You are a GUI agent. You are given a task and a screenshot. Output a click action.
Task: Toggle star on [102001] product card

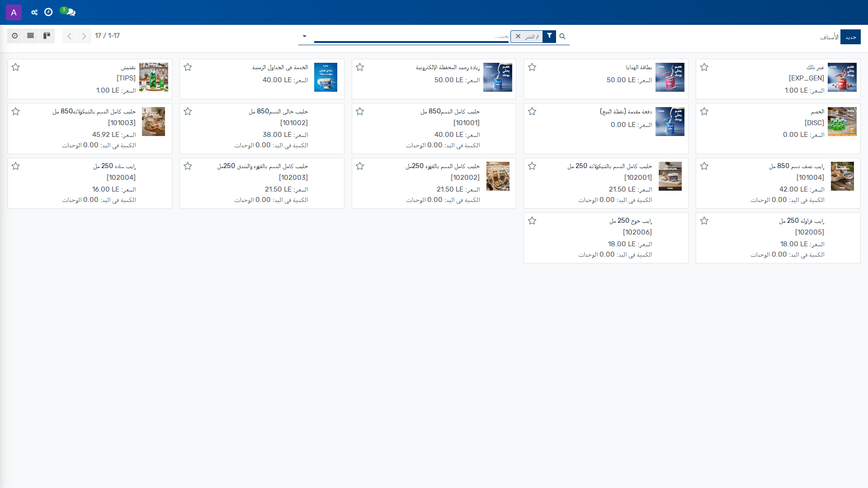(532, 166)
